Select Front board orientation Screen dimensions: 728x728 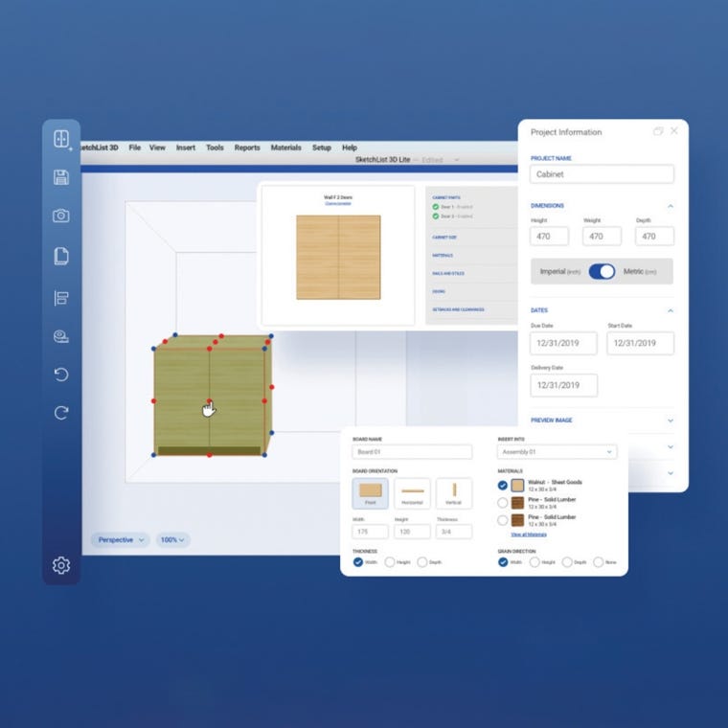click(x=371, y=493)
